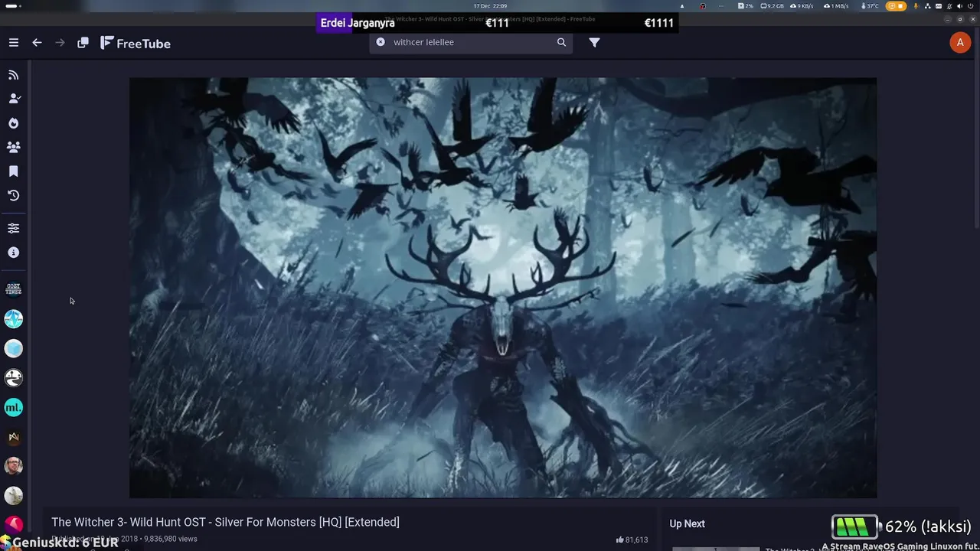Open the volume tray icon
The width and height of the screenshot is (980, 551).
coord(959,6)
